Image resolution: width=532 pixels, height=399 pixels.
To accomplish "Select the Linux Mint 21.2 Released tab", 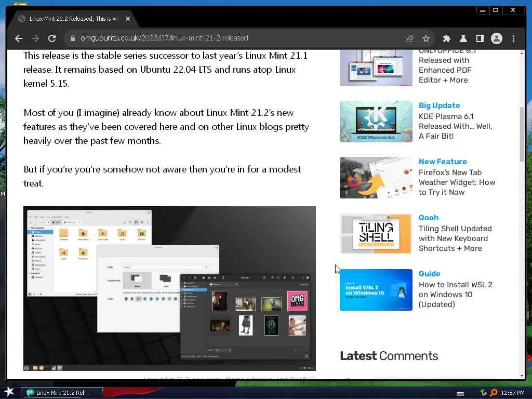I will point(74,19).
